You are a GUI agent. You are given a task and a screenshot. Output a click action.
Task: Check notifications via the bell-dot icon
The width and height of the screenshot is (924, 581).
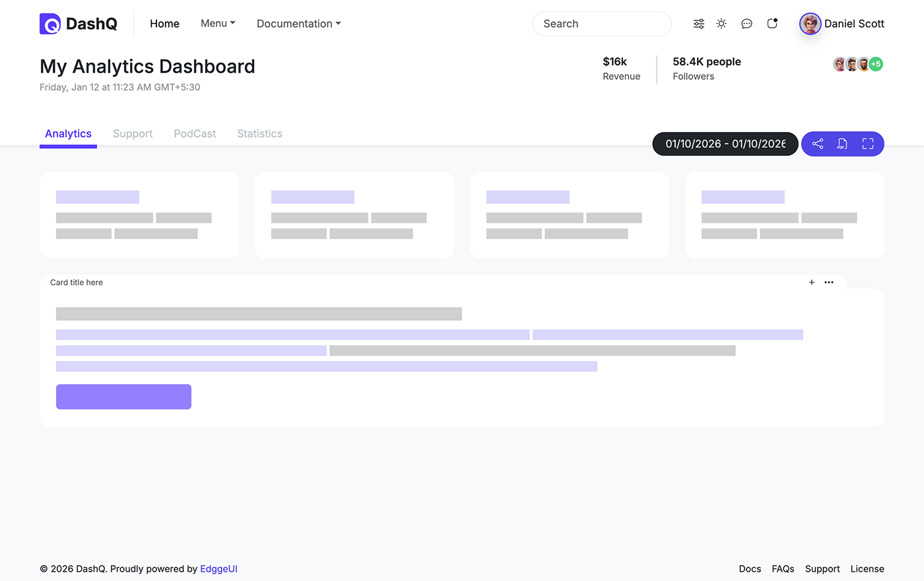click(x=772, y=23)
